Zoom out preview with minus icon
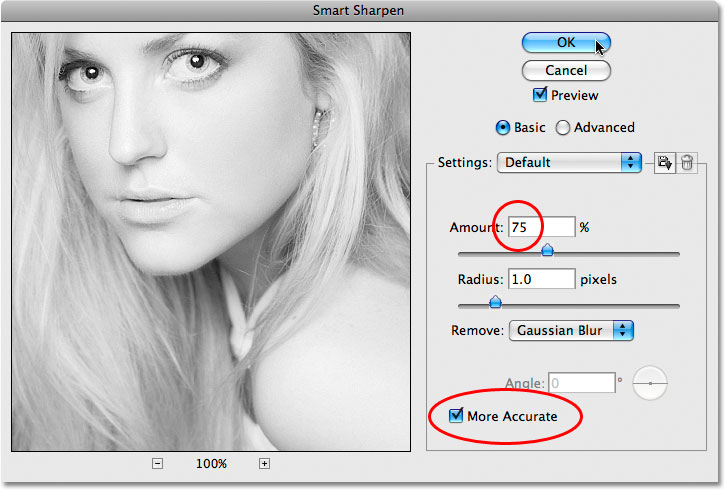The height and width of the screenshot is (490, 725). coord(157,463)
